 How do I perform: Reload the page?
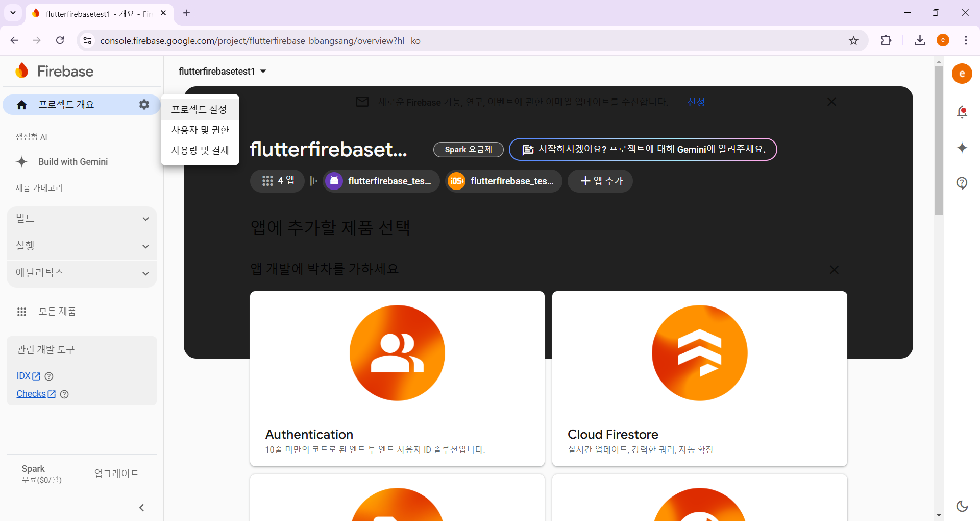click(x=60, y=40)
